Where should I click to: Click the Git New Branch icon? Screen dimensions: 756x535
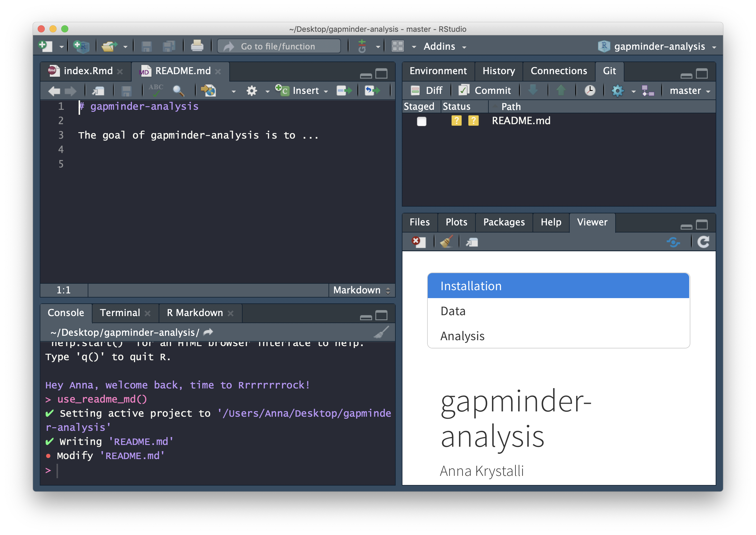click(x=648, y=90)
